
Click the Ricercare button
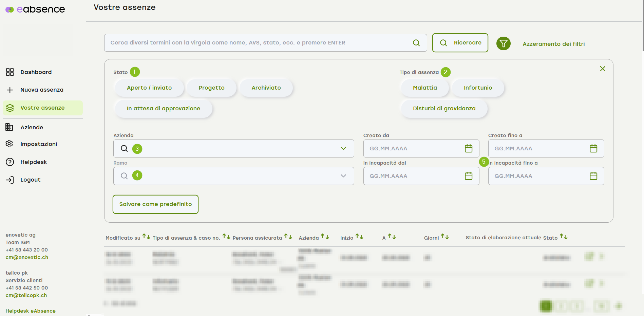coord(460,43)
